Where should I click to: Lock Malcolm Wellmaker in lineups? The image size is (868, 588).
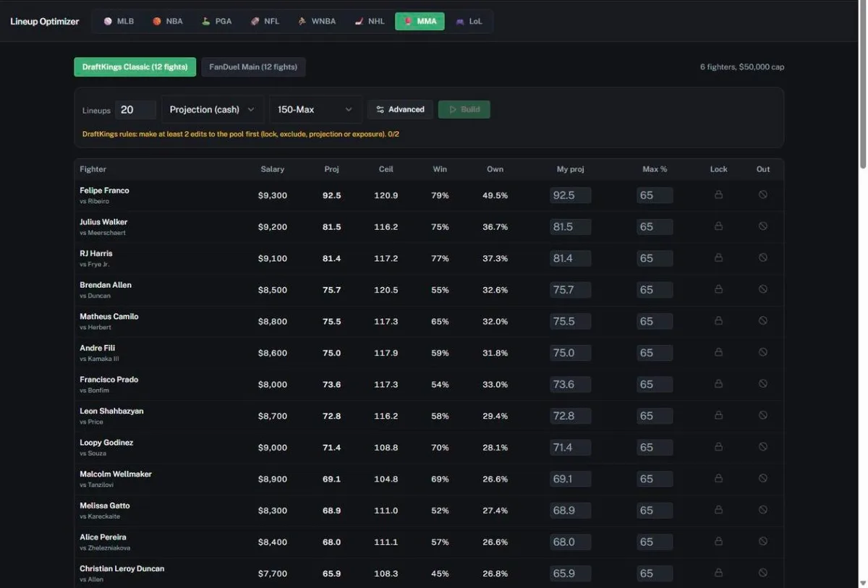718,479
